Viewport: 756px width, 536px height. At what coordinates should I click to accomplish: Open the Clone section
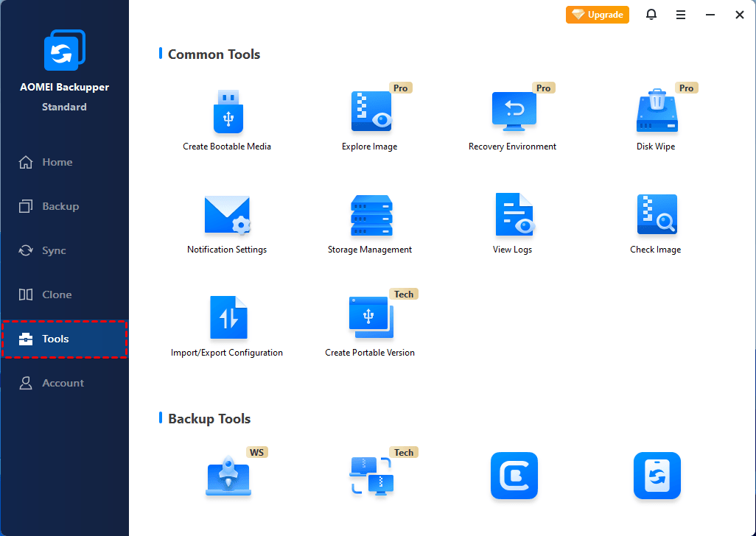[65, 295]
